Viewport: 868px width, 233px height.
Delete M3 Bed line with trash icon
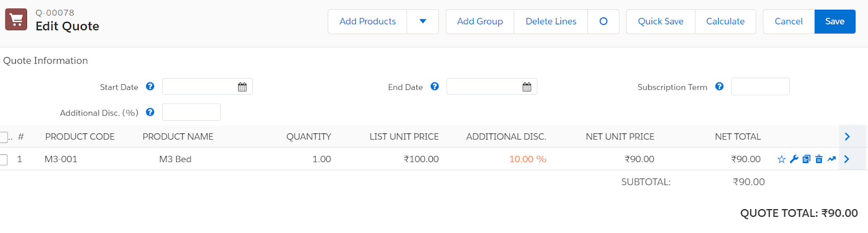click(819, 159)
